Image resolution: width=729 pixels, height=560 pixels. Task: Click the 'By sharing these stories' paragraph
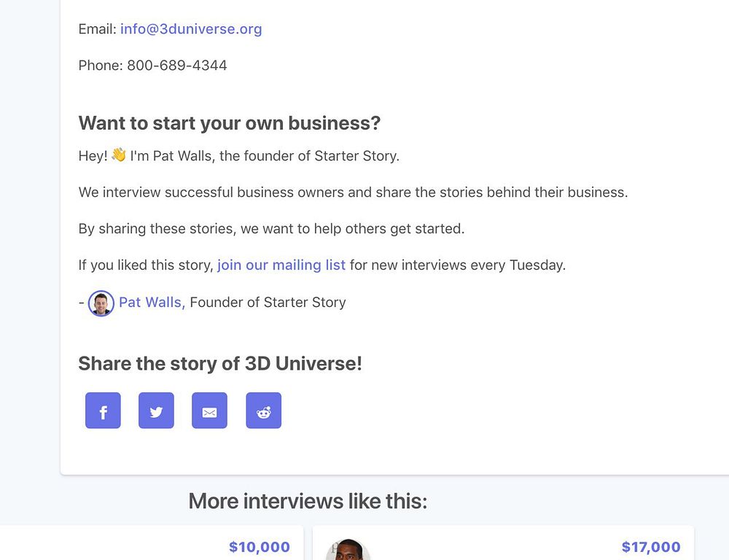271,228
